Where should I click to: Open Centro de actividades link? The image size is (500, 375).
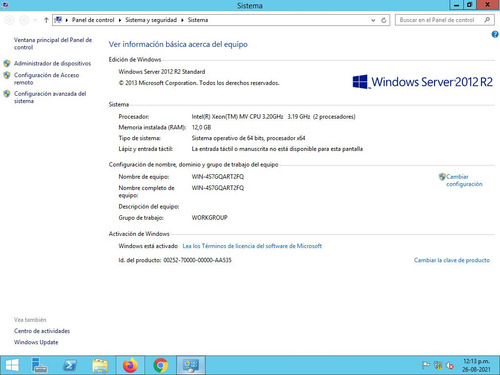(42, 331)
